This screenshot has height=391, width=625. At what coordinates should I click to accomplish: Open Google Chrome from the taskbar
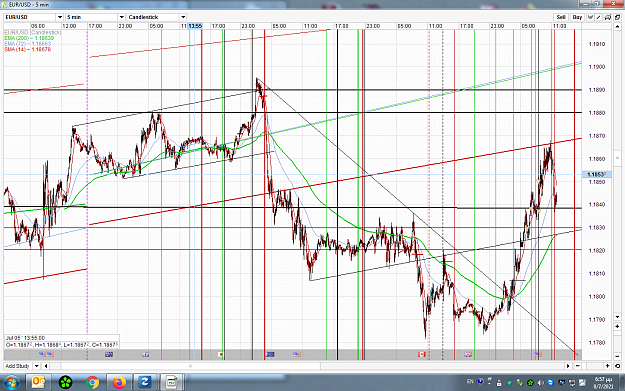click(92, 383)
